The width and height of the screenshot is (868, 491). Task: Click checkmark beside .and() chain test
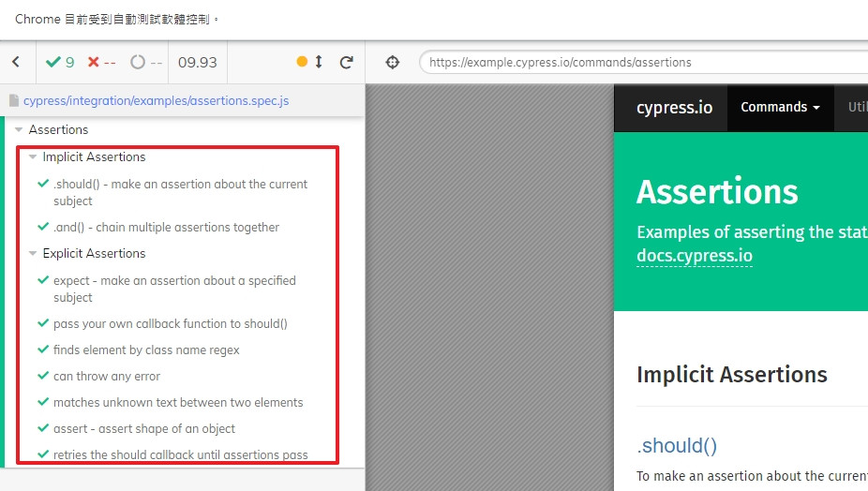tap(43, 227)
